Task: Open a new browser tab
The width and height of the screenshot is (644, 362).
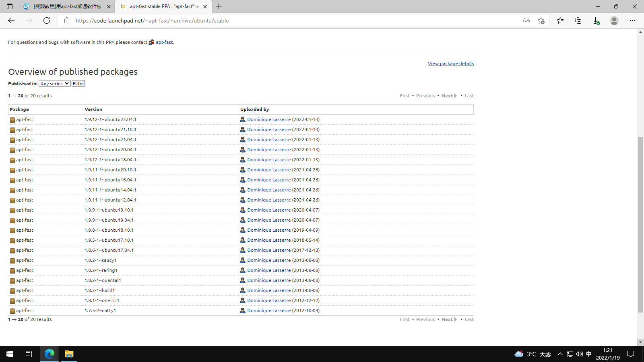Action: [219, 6]
